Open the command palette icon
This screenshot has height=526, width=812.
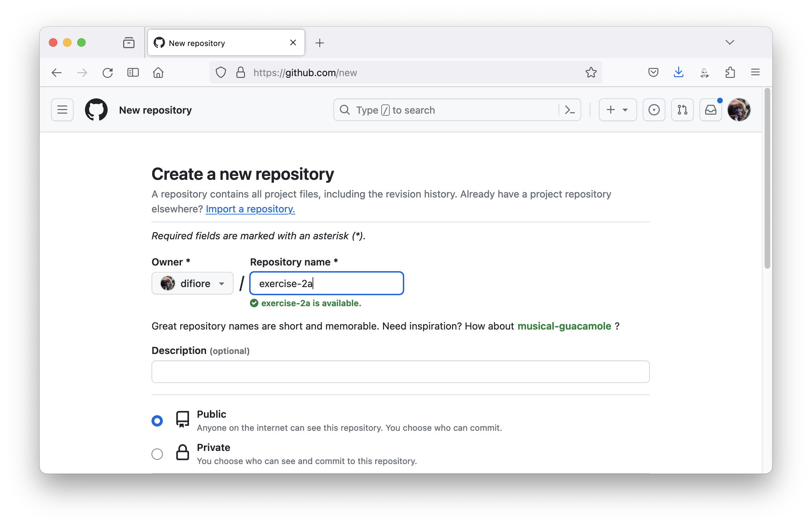click(x=570, y=110)
